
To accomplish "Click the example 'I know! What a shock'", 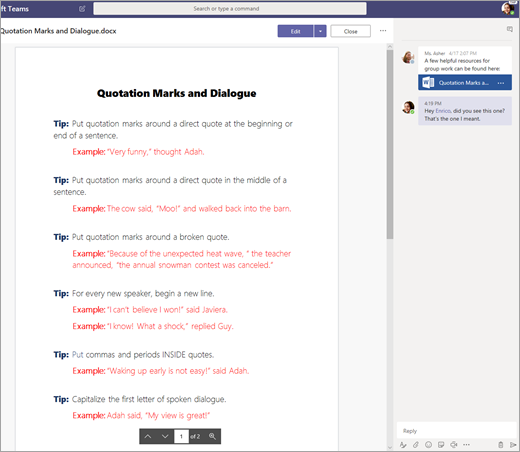I will tap(153, 326).
